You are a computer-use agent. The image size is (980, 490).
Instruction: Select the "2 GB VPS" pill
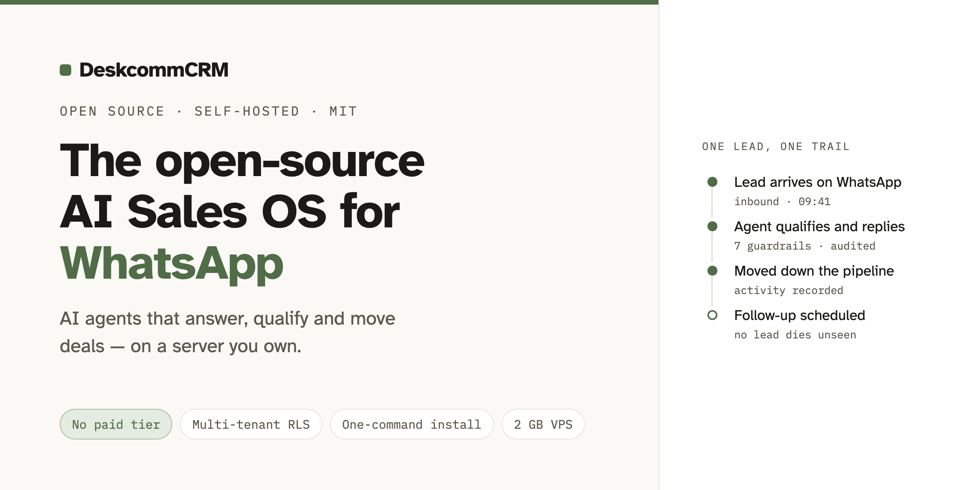point(543,424)
